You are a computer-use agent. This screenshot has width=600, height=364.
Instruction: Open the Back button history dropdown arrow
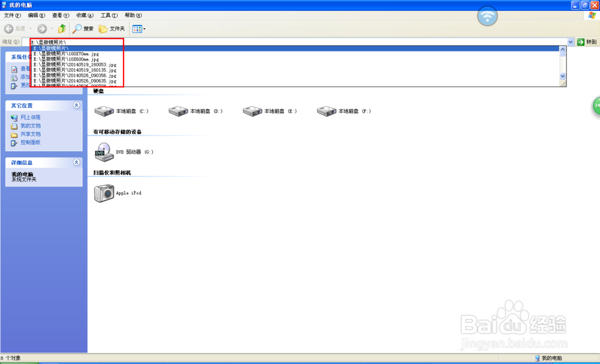(31, 29)
